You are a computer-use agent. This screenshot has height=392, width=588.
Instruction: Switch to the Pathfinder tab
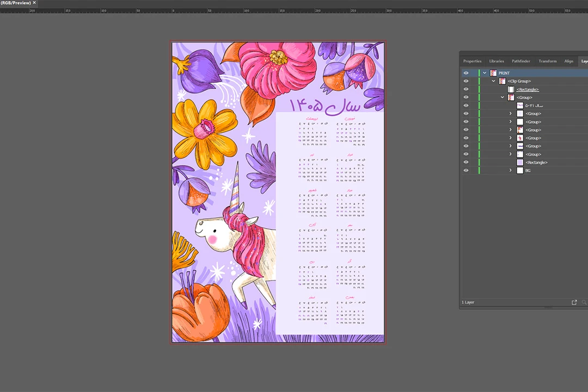(521, 61)
